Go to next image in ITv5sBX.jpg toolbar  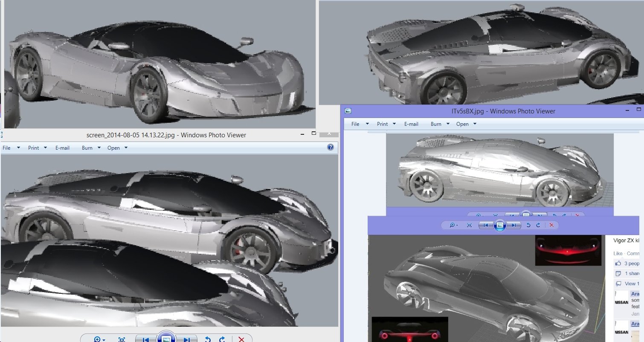click(514, 225)
